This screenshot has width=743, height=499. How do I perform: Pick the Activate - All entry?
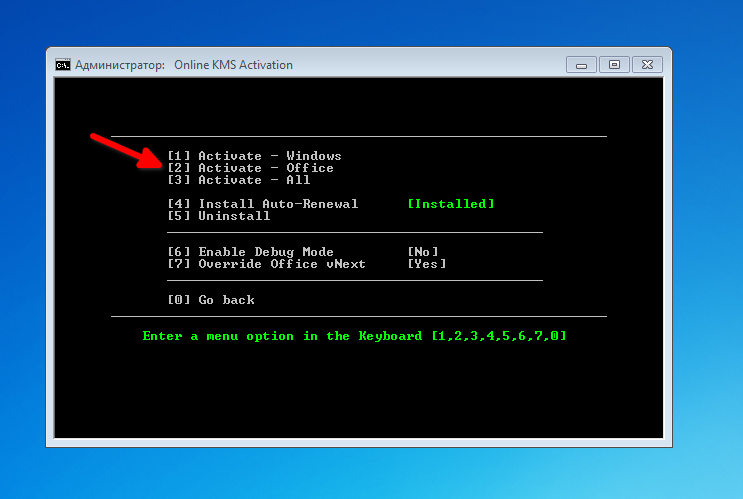pos(239,180)
